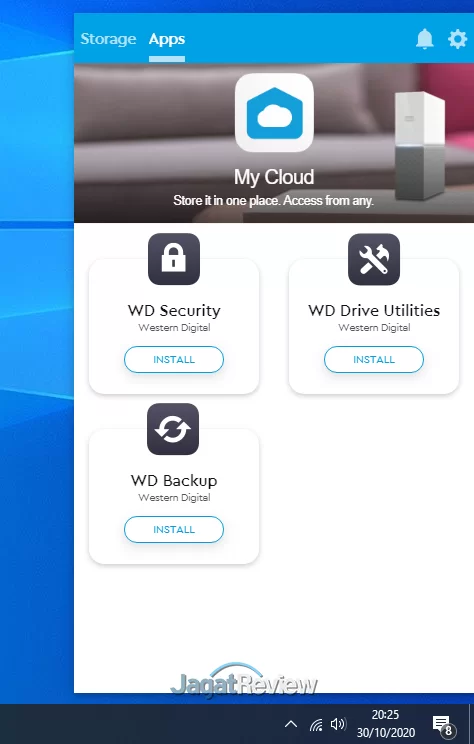Open the Action Center notification icon

point(444,725)
